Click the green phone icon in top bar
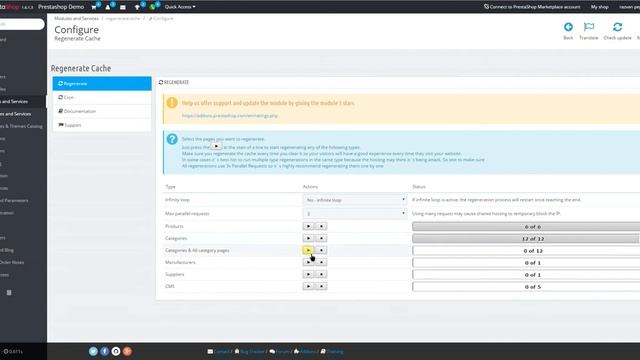The width and height of the screenshot is (640, 360). tap(152, 7)
